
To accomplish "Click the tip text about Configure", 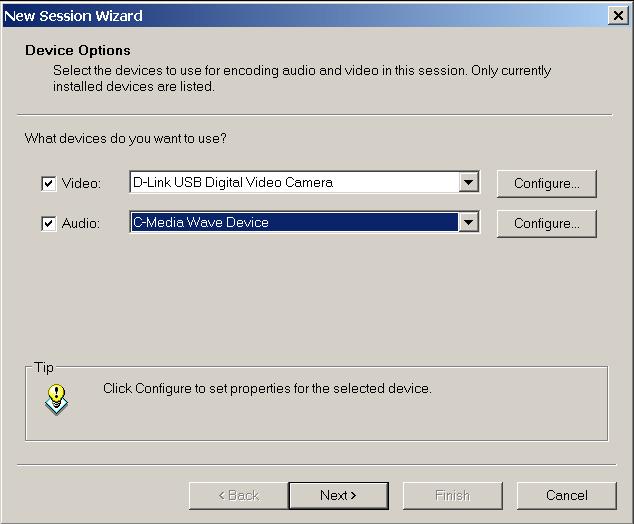I will pyautogui.click(x=267, y=388).
